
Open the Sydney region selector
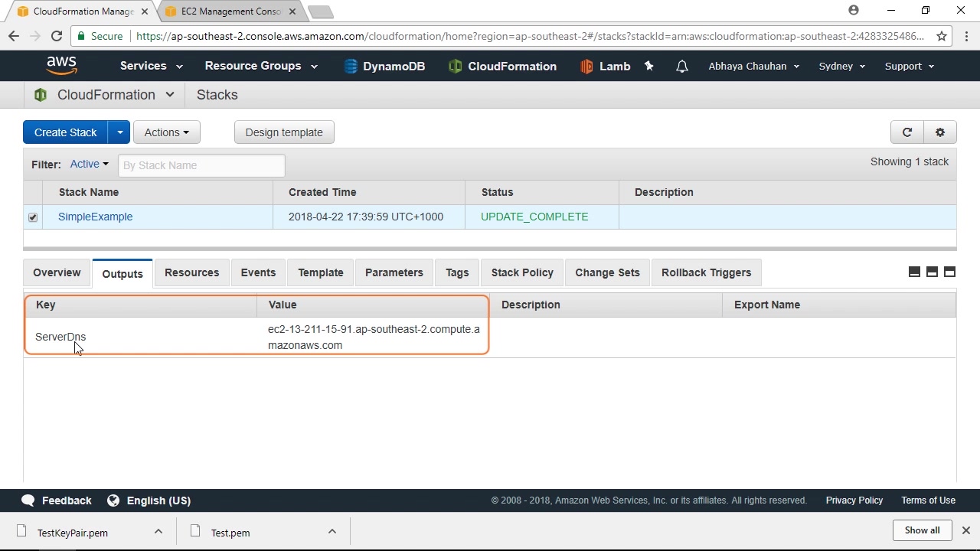(x=842, y=67)
